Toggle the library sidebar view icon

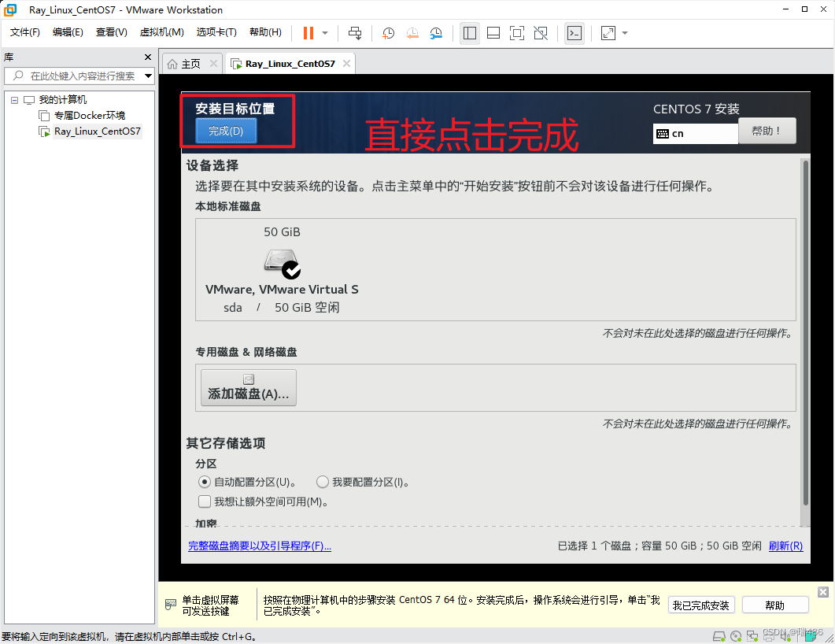[470, 33]
